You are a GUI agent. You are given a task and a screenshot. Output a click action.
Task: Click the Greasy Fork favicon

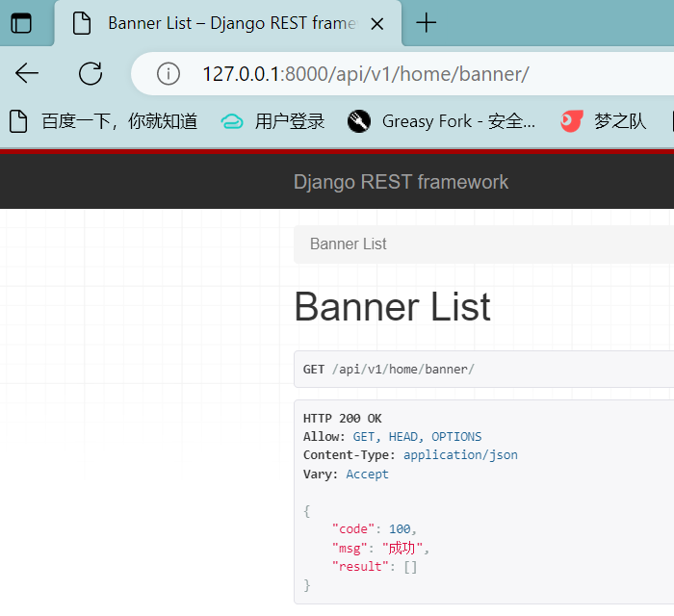coord(359,121)
